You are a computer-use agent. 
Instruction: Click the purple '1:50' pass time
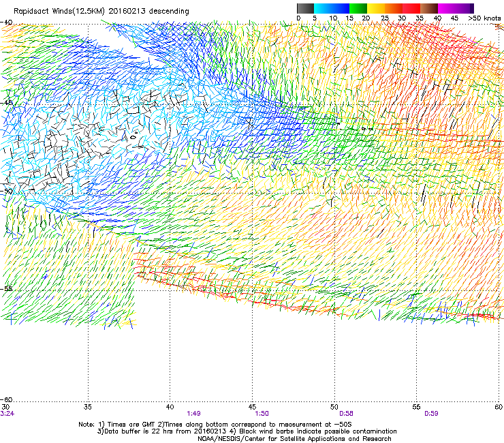262,414
